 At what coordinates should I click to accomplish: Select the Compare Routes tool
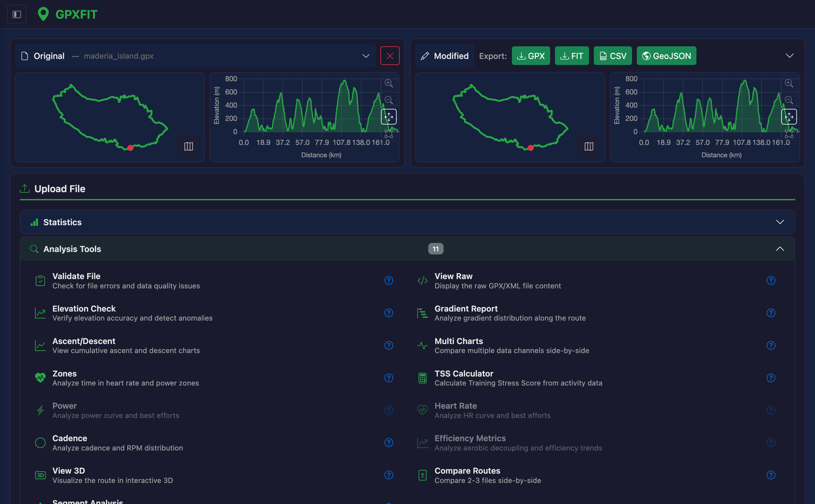[x=467, y=471]
